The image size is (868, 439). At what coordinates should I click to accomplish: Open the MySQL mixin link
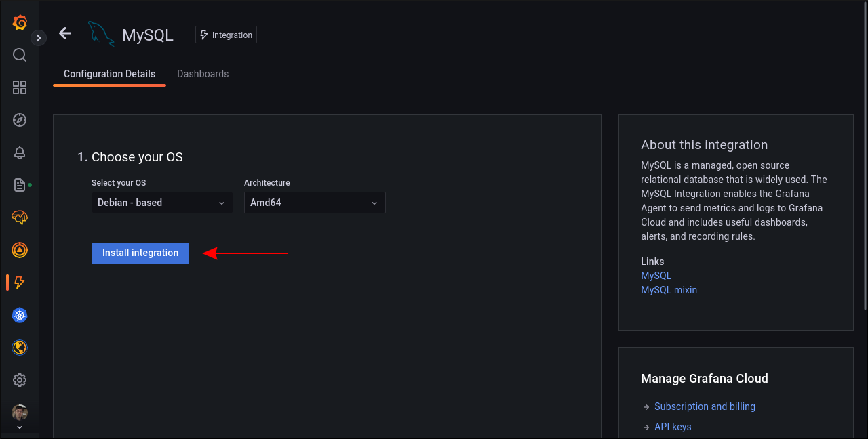click(669, 289)
